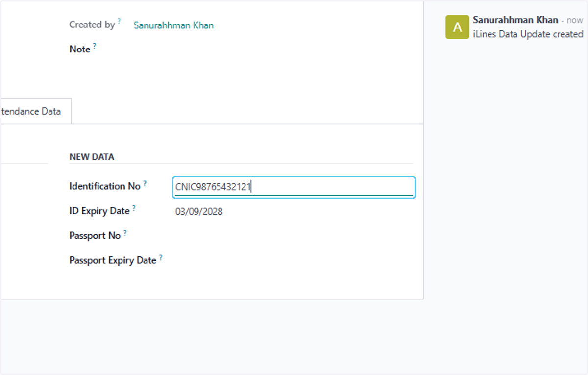
Task: Open the empty Passport Expiry Date picker
Action: 294,260
